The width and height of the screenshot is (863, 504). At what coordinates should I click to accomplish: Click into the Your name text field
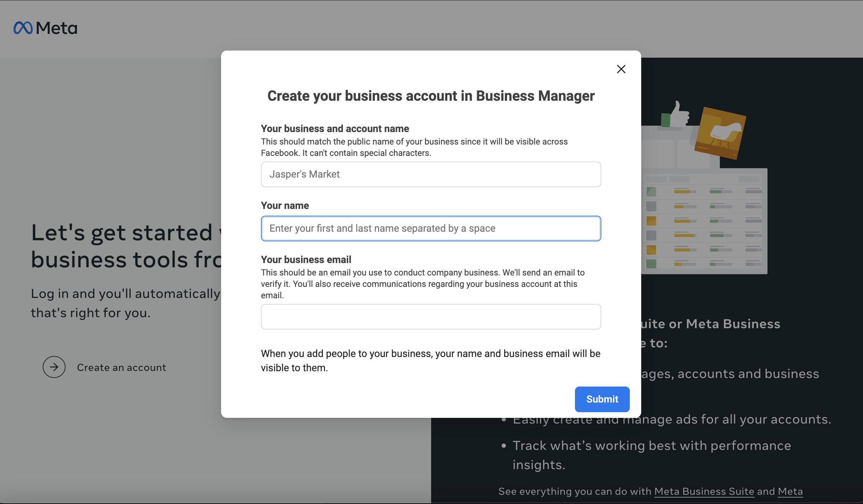point(431,229)
